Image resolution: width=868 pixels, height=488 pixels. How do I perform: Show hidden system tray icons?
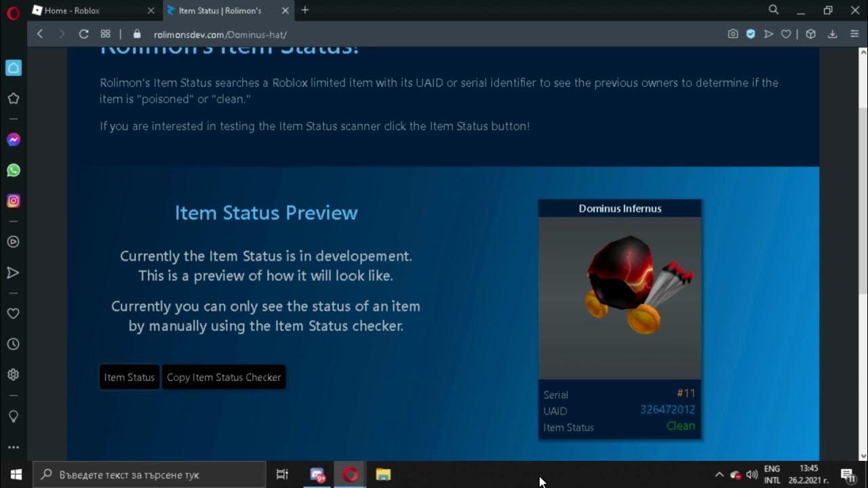[x=719, y=474]
